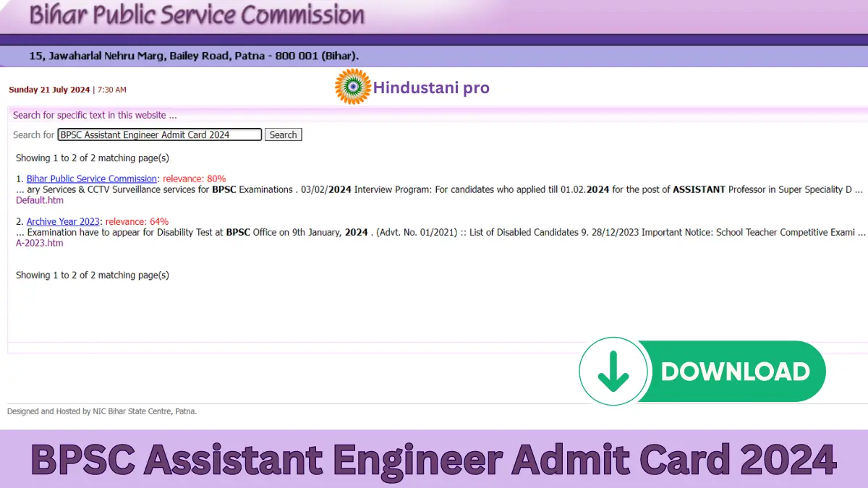Click the A-2023.htm URL text

click(40, 243)
